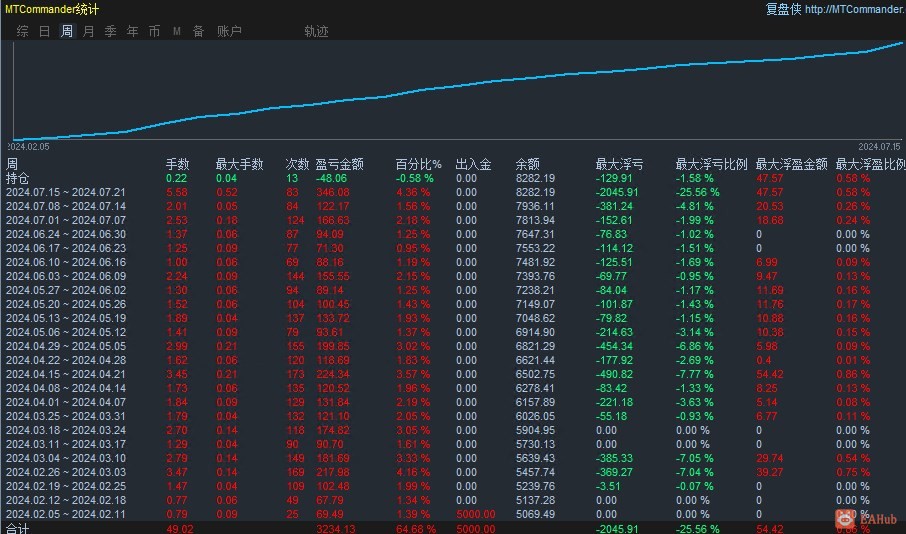
Task: Switch to the 日 daily tab
Action: 44,31
